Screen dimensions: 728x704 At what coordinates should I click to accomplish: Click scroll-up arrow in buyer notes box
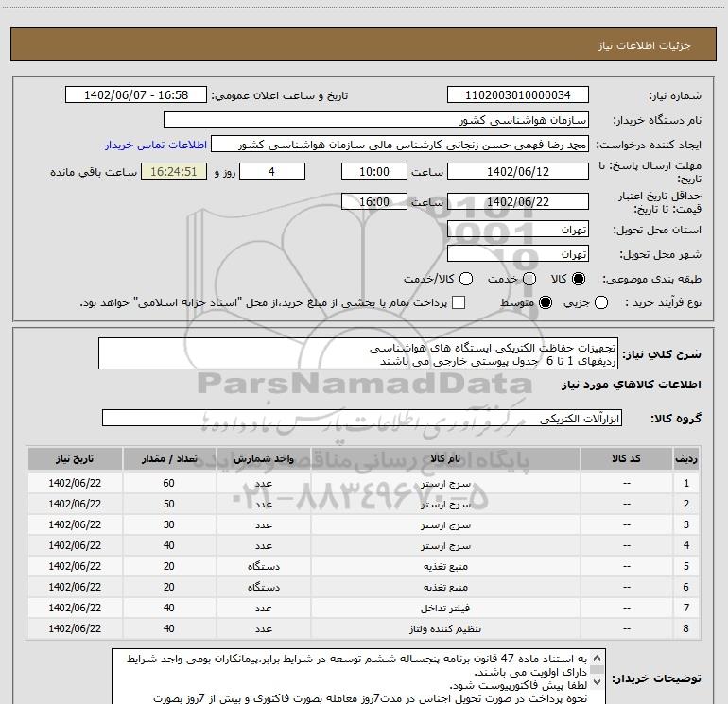coord(598,658)
